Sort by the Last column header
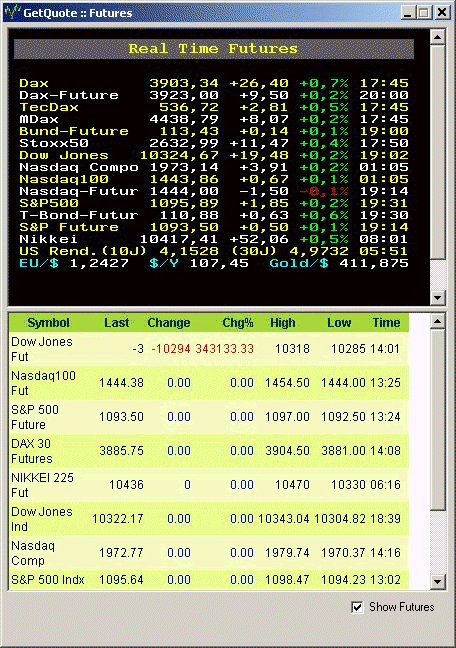The width and height of the screenshot is (456, 648). click(x=117, y=323)
